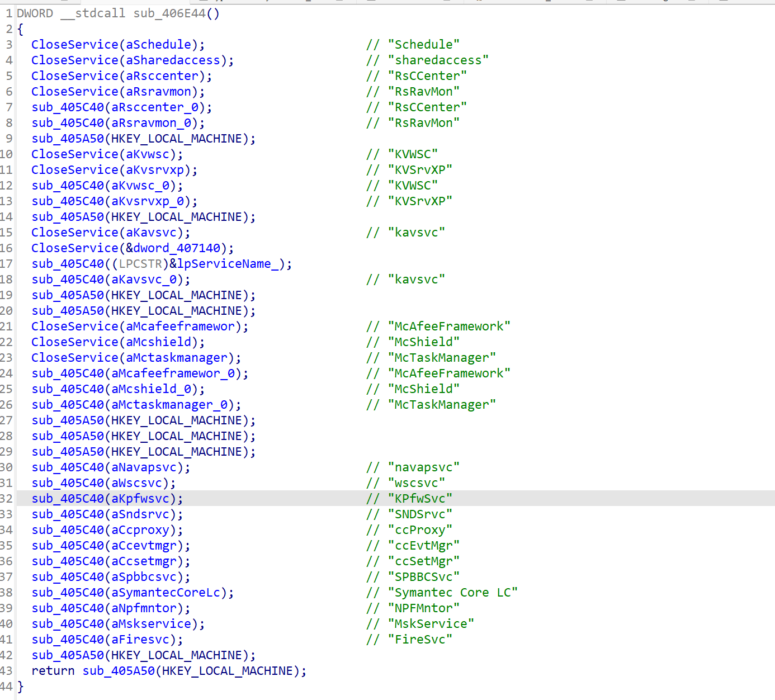Click the aMskservice argument

coord(152,623)
